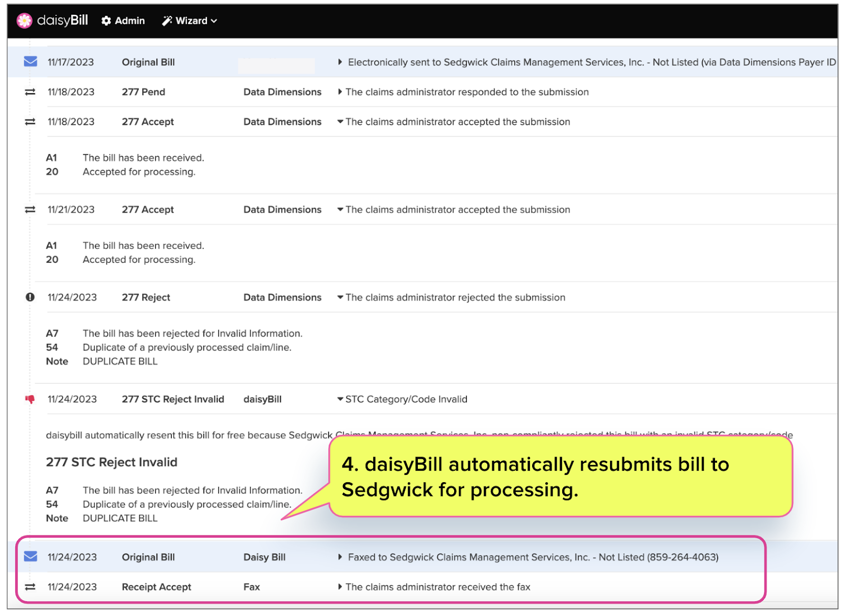This screenshot has width=843, height=616.
Task: Click the envelope icon on the 11/17/2023 Original Bill row
Action: click(30, 62)
